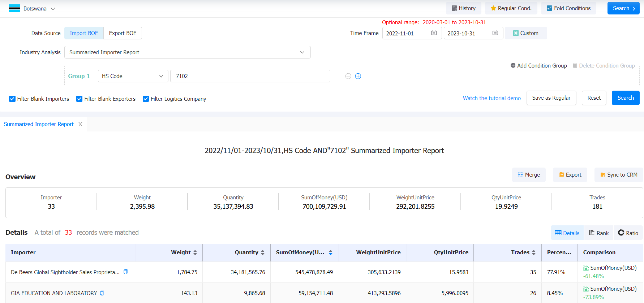Image resolution: width=644 pixels, height=303 pixels.
Task: Click the blue Search button below conditions
Action: [626, 98]
